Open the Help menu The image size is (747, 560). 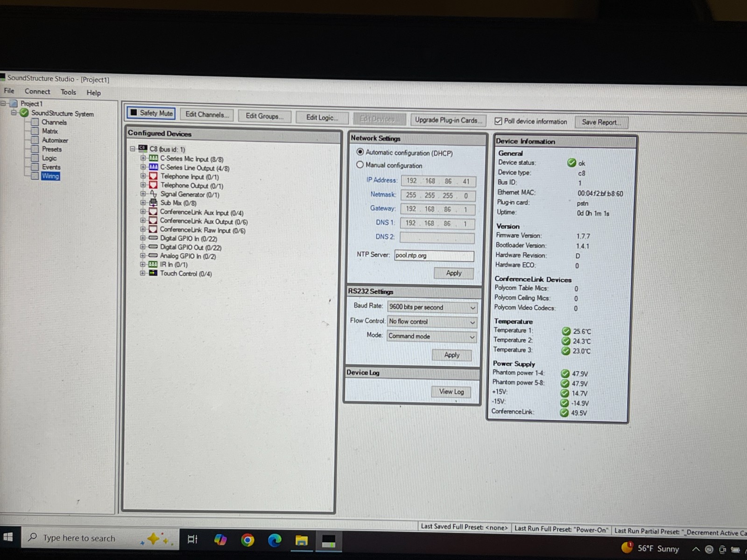pos(93,92)
